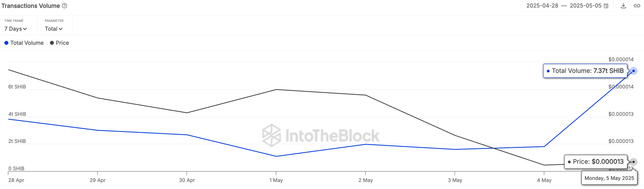The image size is (644, 189).
Task: Expand the Total parameter dropdown
Action: point(54,29)
